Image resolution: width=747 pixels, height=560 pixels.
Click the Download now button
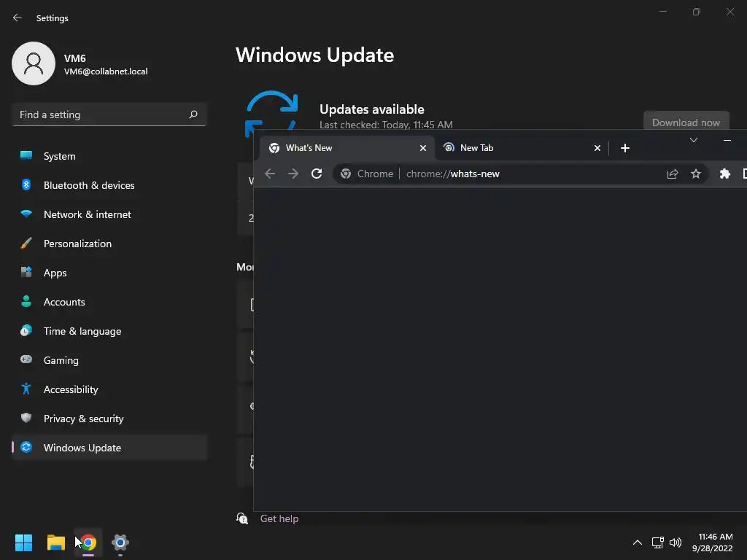[x=686, y=122]
